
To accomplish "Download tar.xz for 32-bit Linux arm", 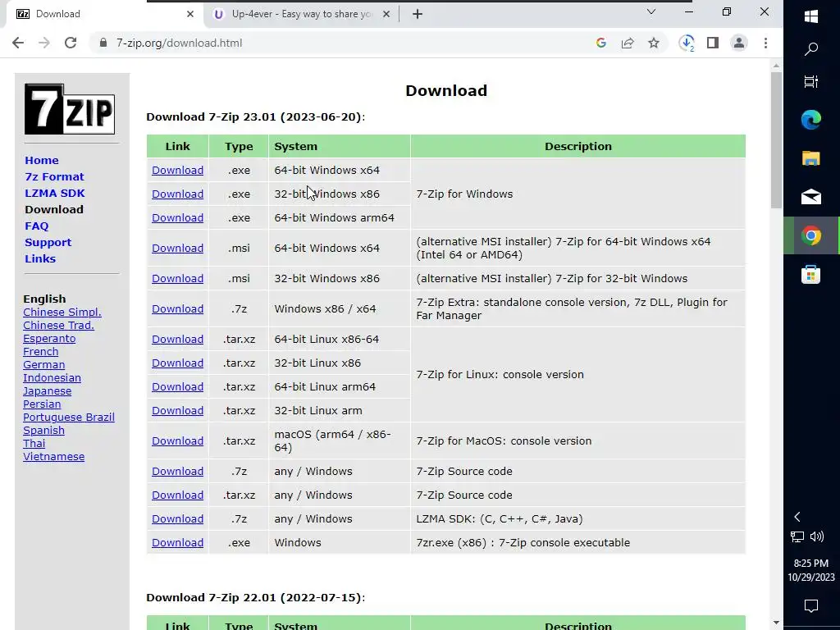I will click(177, 411).
